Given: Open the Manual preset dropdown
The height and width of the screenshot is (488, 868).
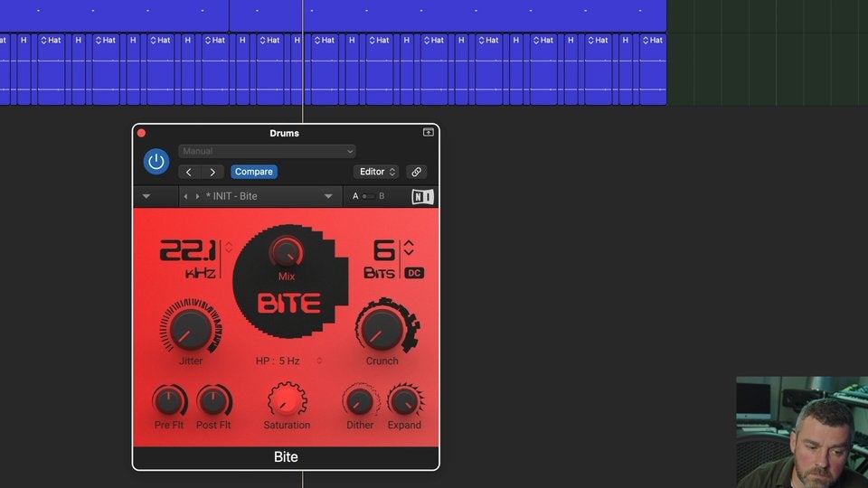Looking at the screenshot, I should [267, 151].
